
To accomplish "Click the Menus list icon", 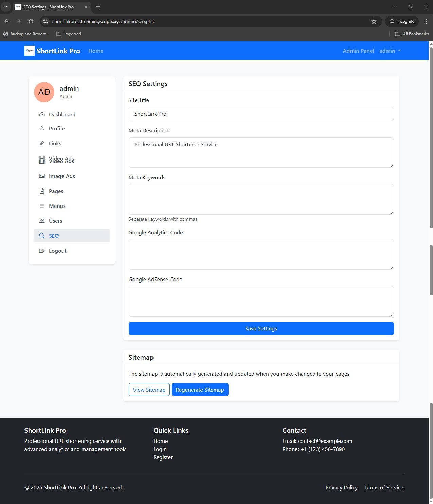I will [x=42, y=206].
